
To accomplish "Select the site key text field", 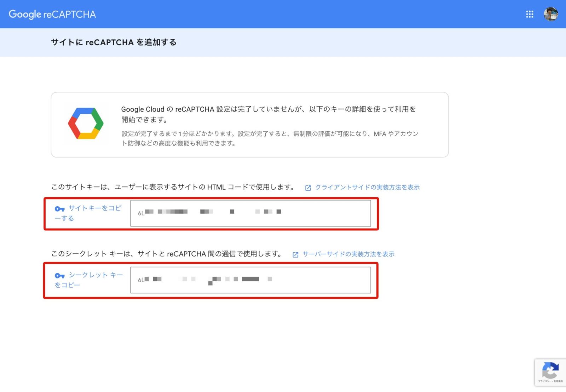I will (x=250, y=213).
